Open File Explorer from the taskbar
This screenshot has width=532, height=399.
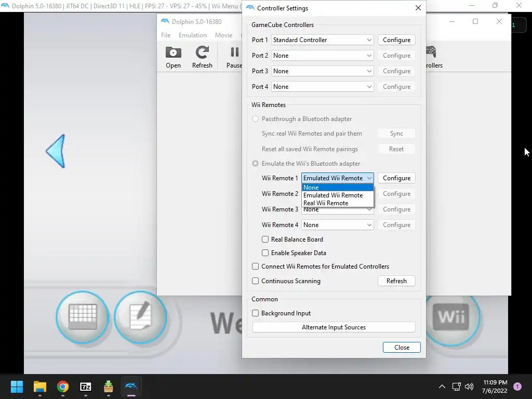(x=39, y=387)
